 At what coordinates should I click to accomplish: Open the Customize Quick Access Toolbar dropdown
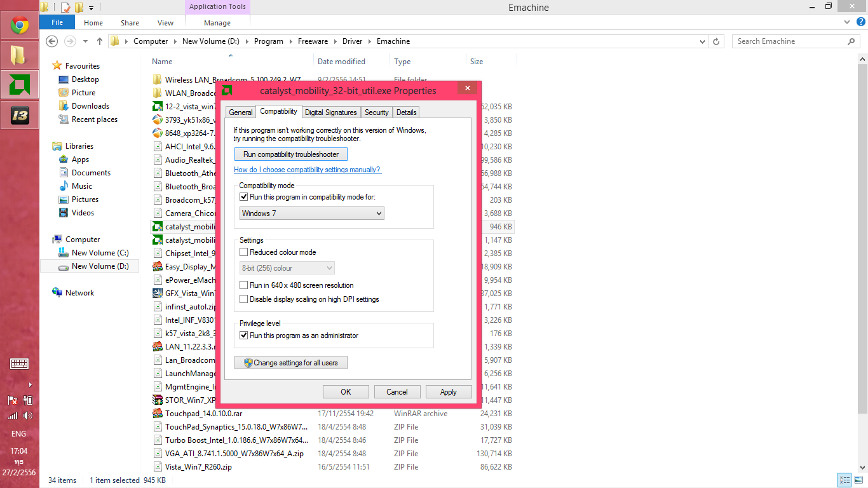[x=92, y=8]
